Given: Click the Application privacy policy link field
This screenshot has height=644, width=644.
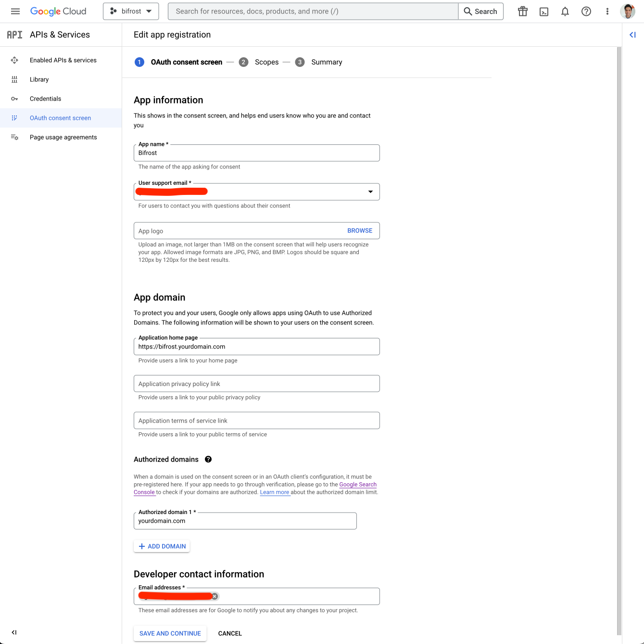Looking at the screenshot, I should 257,384.
